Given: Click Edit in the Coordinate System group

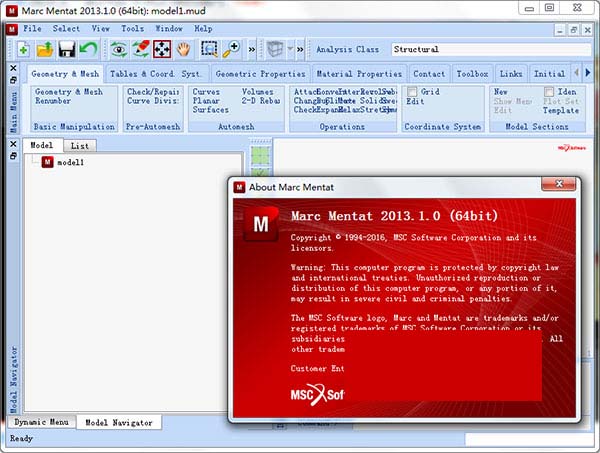Looking at the screenshot, I should (x=415, y=101).
